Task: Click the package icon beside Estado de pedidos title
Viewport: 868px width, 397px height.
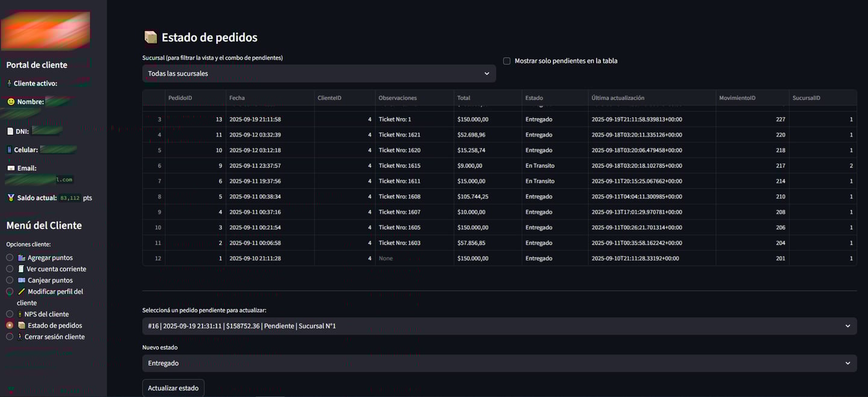Action: (x=150, y=37)
